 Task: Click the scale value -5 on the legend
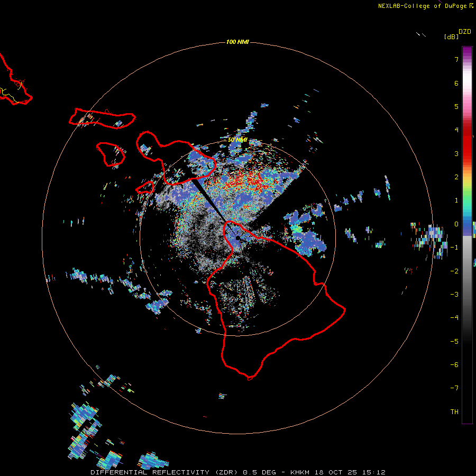(x=454, y=342)
